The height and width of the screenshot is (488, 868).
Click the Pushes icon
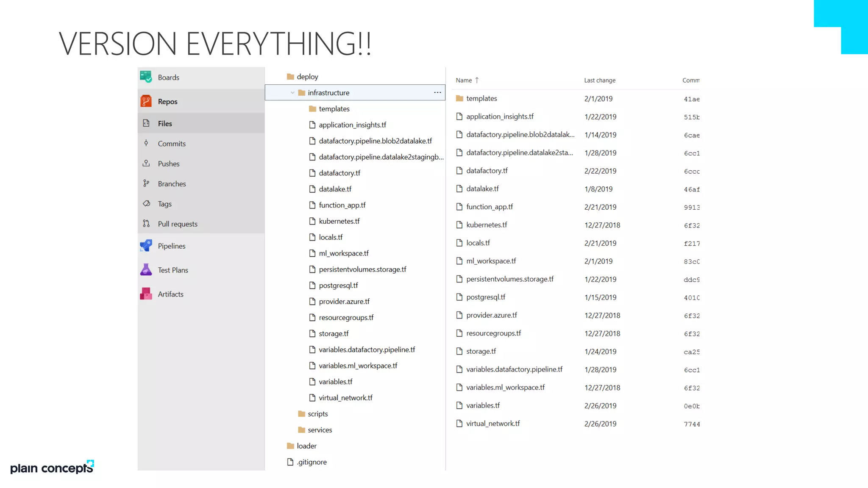coord(146,163)
